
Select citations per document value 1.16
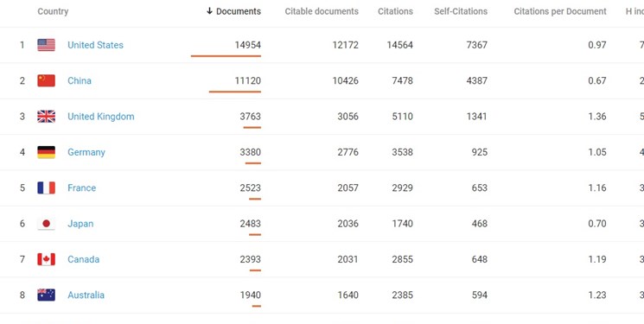pos(597,187)
